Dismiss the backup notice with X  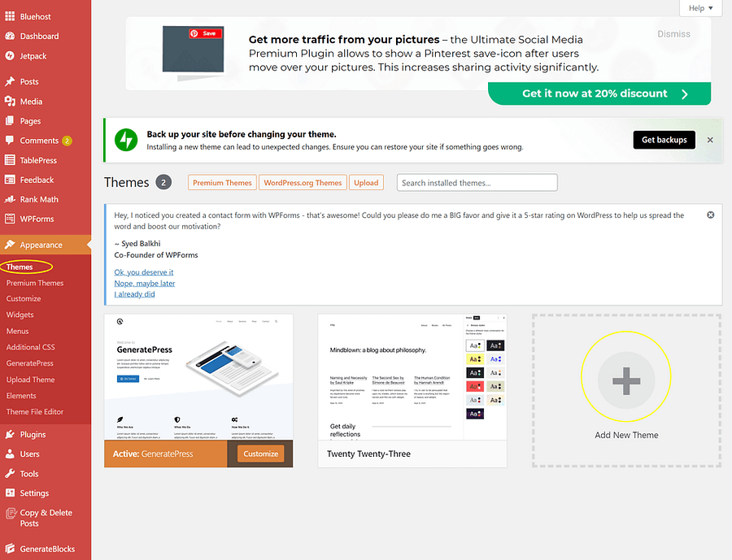tap(710, 140)
